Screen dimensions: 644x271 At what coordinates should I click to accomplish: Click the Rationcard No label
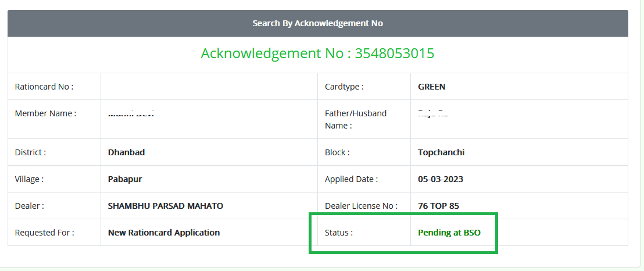click(x=44, y=87)
